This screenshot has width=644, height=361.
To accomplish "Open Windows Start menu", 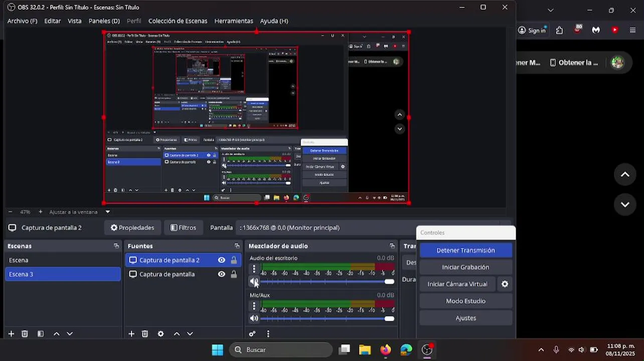I will tap(217, 349).
